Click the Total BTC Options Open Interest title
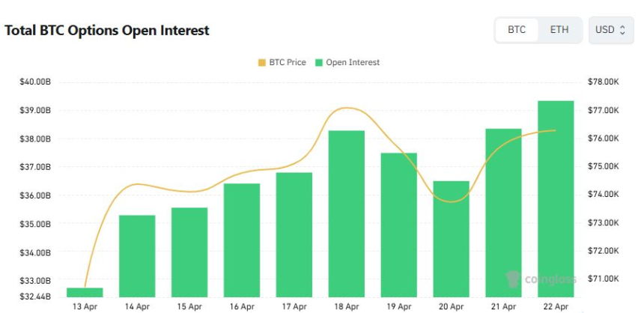This screenshot has width=644, height=313. click(x=107, y=31)
